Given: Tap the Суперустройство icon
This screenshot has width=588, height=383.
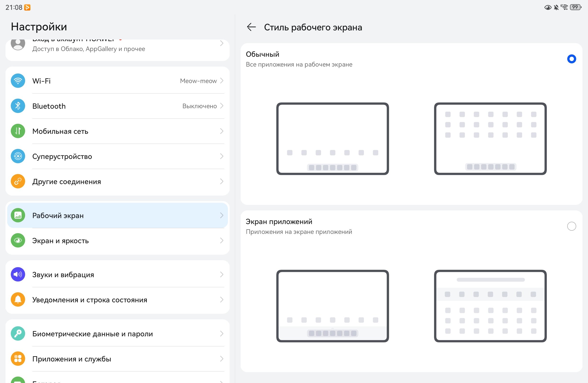Looking at the screenshot, I should 18,156.
